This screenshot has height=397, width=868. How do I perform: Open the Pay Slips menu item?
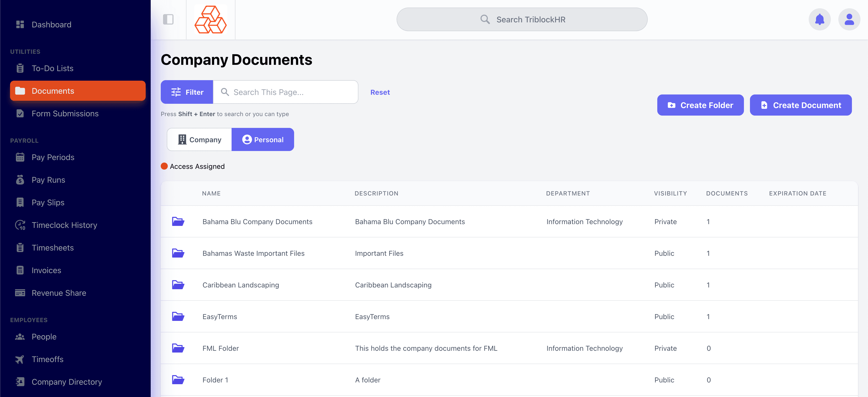48,203
